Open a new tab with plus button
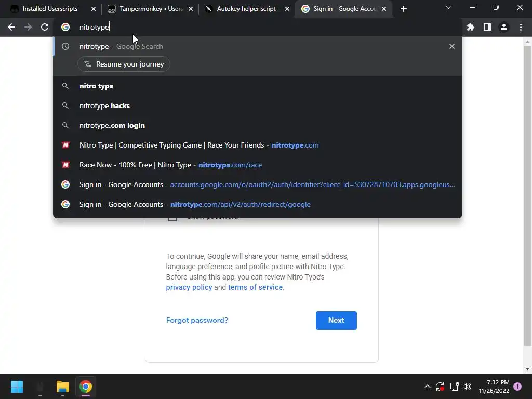This screenshot has height=399, width=532. pyautogui.click(x=403, y=9)
